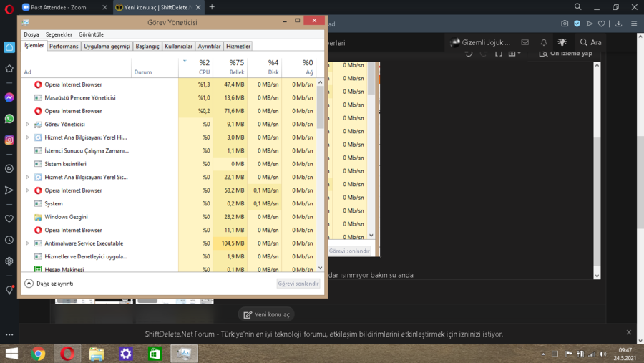
Task: Click the Task Manager vertical scrollbar thumb
Action: [321, 107]
